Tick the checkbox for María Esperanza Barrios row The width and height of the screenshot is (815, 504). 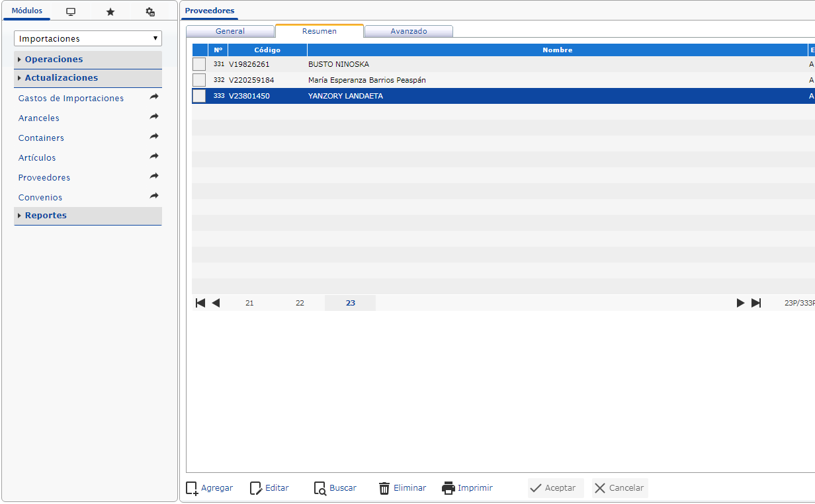pos(199,80)
